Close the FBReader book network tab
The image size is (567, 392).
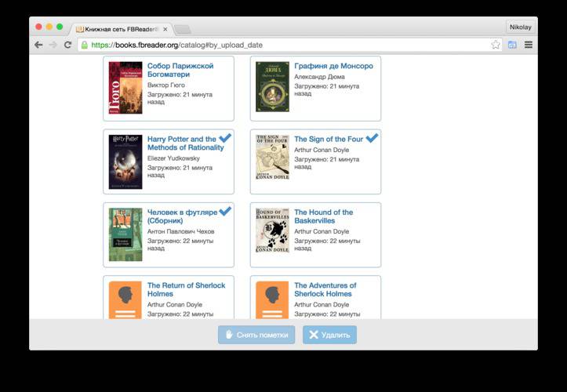165,29
